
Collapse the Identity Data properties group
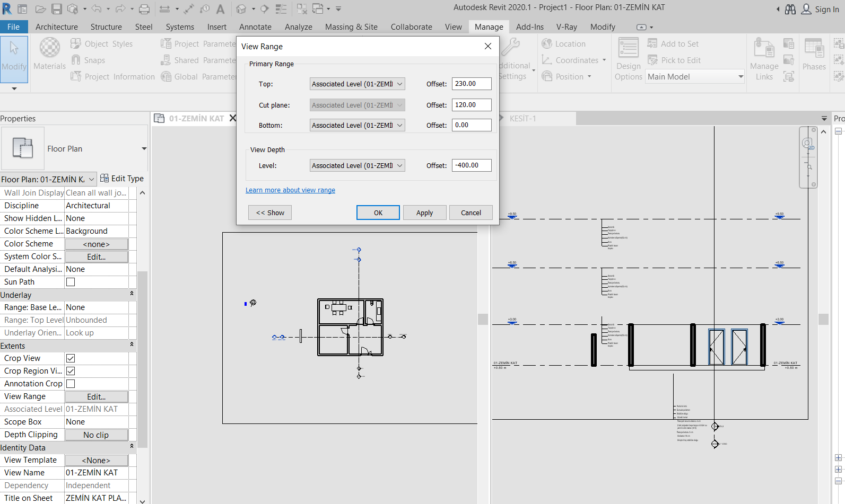pyautogui.click(x=132, y=447)
